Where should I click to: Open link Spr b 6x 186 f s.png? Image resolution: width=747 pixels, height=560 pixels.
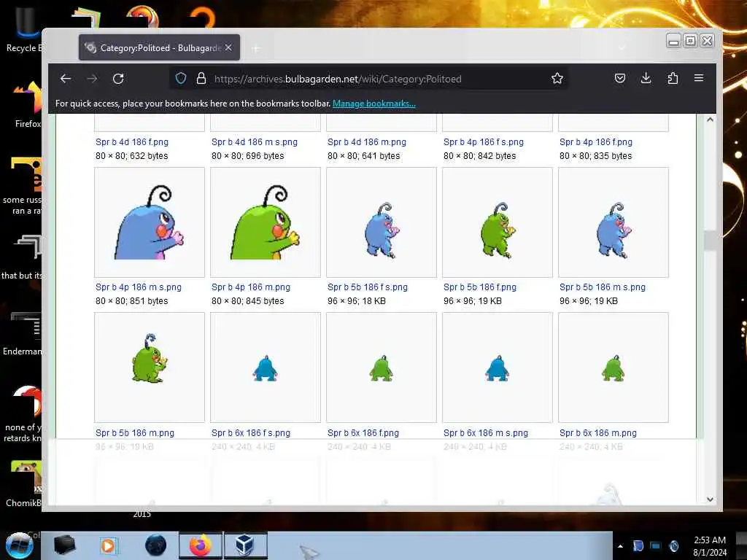251,433
